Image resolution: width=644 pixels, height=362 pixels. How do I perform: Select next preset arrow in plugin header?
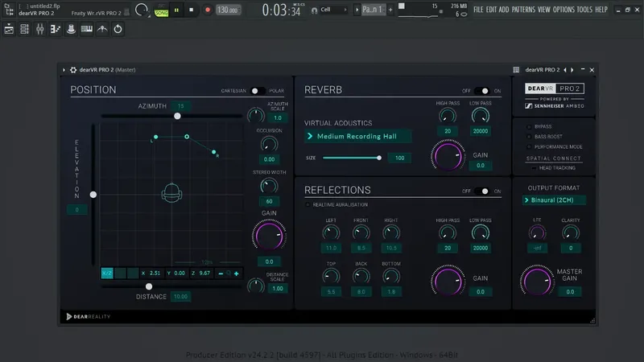tap(572, 70)
